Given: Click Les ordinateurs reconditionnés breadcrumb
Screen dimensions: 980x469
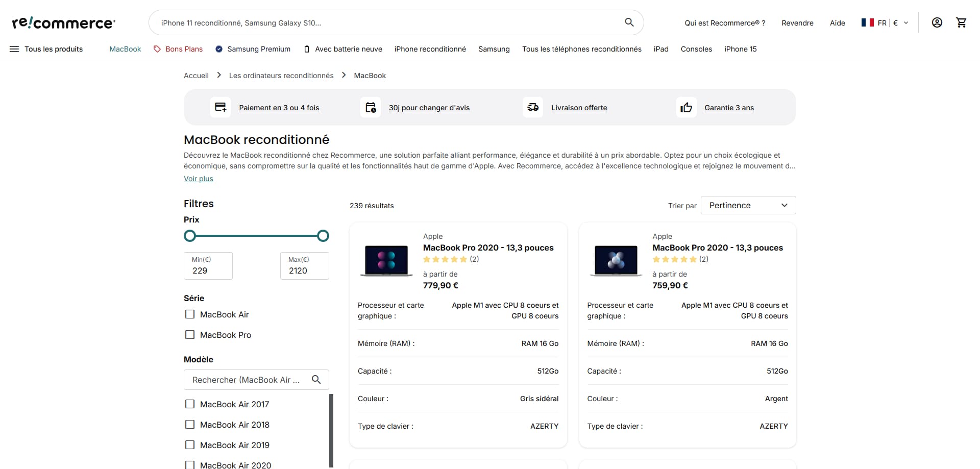Looking at the screenshot, I should click(281, 76).
